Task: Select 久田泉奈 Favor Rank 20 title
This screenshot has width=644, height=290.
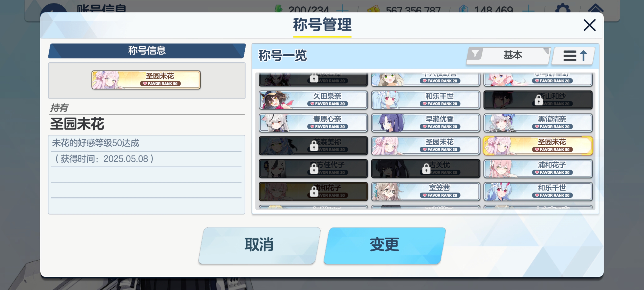Action: [x=313, y=100]
